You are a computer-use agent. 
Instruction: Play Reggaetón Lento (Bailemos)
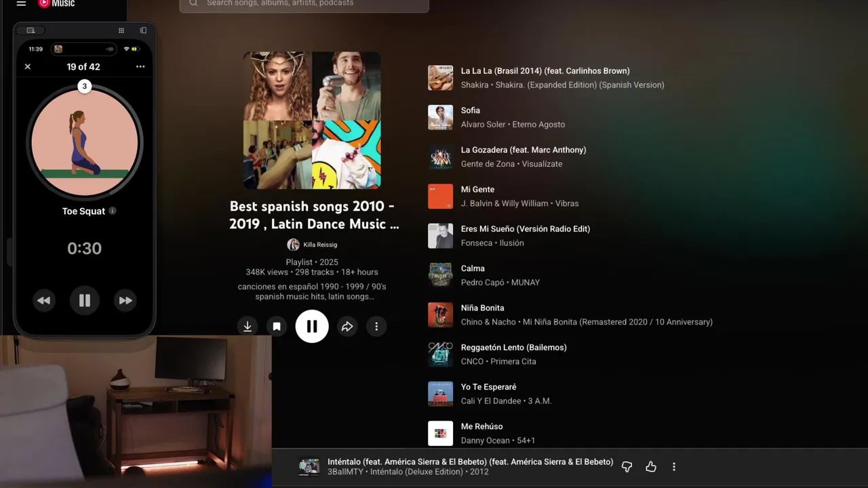[x=513, y=347]
